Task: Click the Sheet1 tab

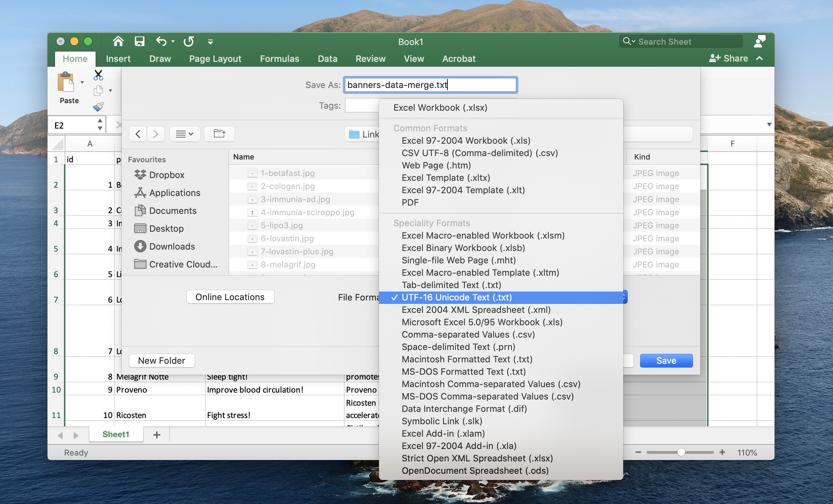Action: [116, 435]
